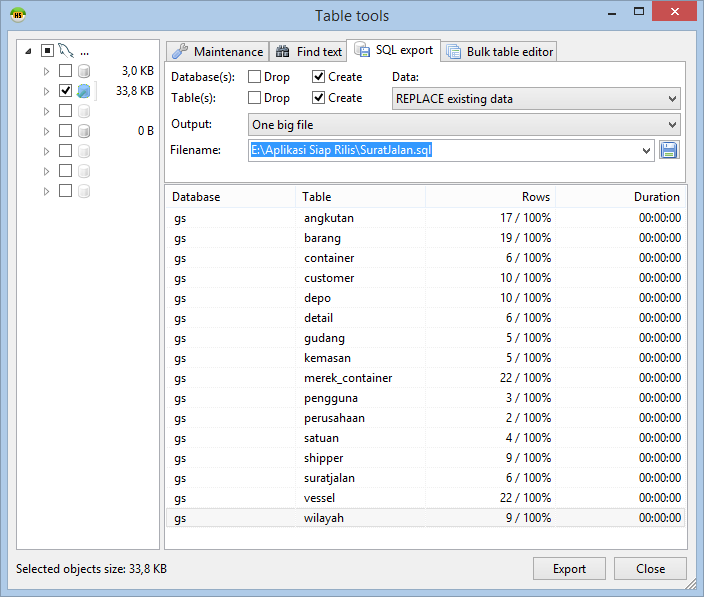Click the 17 / 100% rows value
The height and width of the screenshot is (597, 704).
[525, 218]
